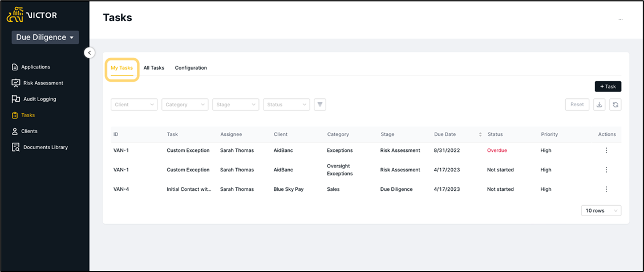Go to Risk Assessment in the sidebar
Screen dimensions: 644x272
(43, 83)
